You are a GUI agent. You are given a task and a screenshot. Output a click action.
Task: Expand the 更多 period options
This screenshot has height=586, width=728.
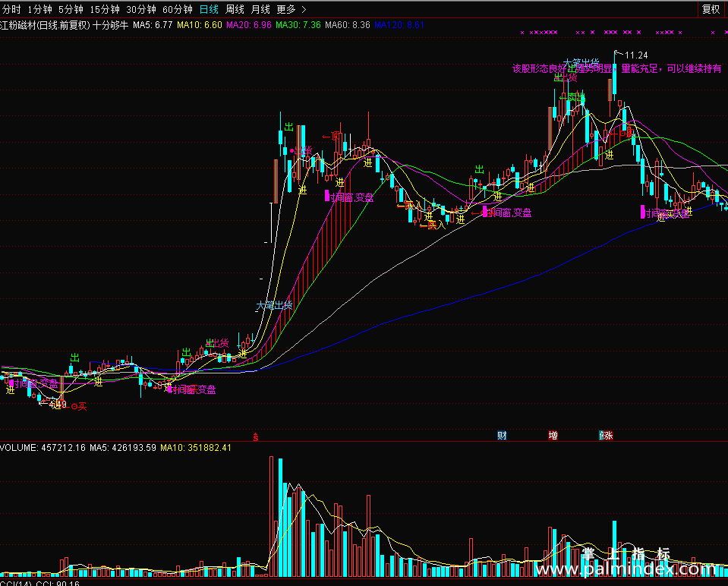[291, 9]
